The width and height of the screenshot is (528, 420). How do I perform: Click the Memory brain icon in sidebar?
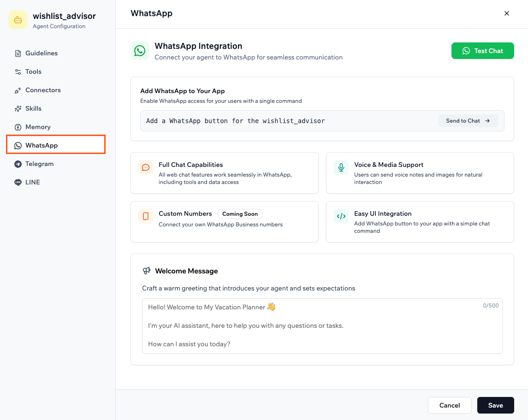coord(18,127)
